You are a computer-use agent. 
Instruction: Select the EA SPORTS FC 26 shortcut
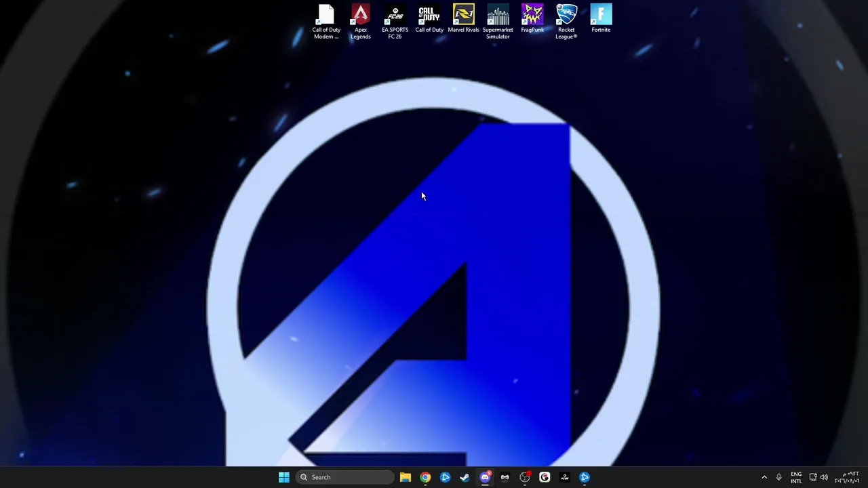395,22
